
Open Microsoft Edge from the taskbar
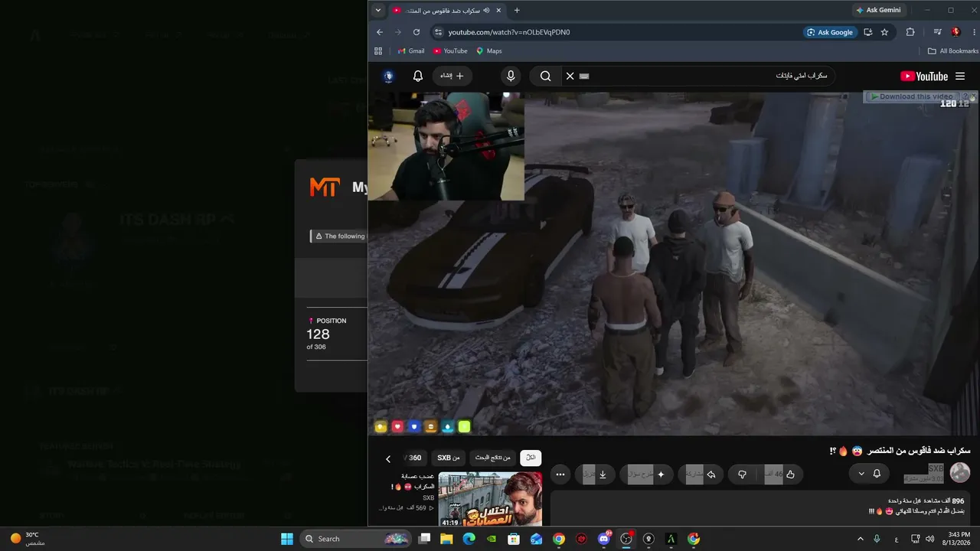coord(469,539)
